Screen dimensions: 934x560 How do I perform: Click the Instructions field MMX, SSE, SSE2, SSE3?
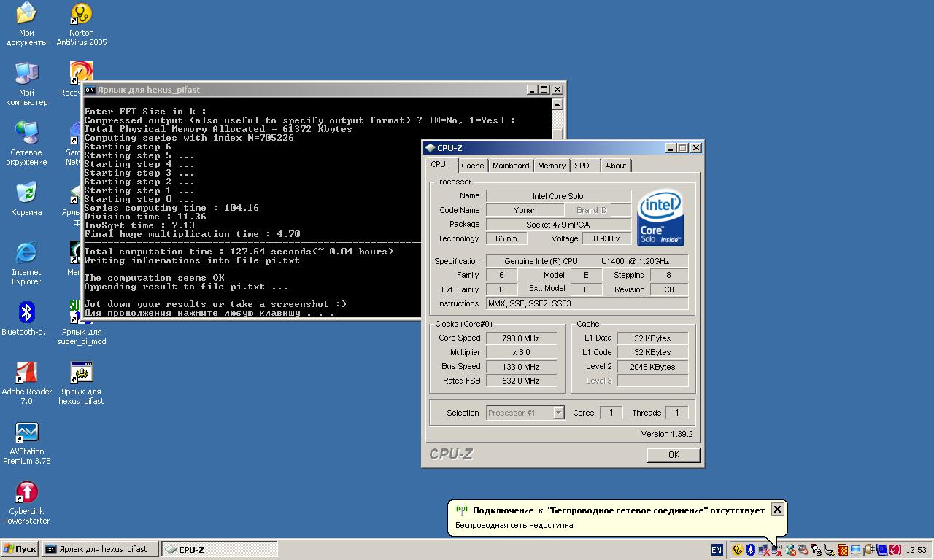pos(587,303)
